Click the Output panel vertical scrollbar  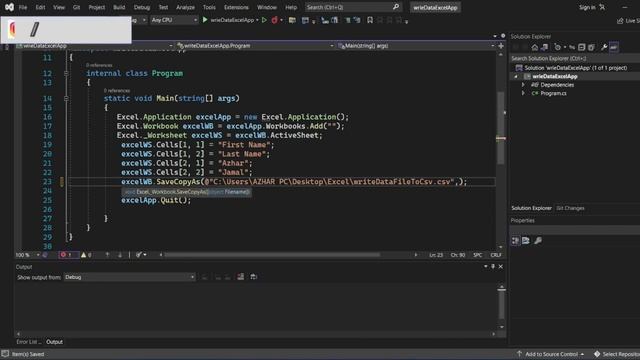point(501,307)
